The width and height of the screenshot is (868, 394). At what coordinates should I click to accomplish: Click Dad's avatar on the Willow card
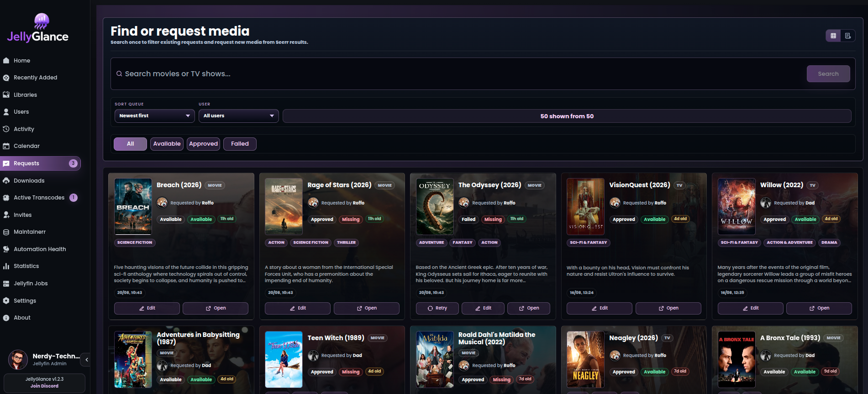coord(766,202)
